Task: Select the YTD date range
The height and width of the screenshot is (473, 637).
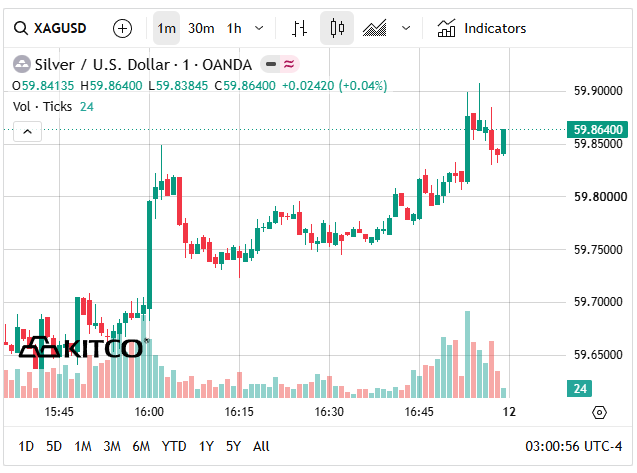Action: coord(174,447)
